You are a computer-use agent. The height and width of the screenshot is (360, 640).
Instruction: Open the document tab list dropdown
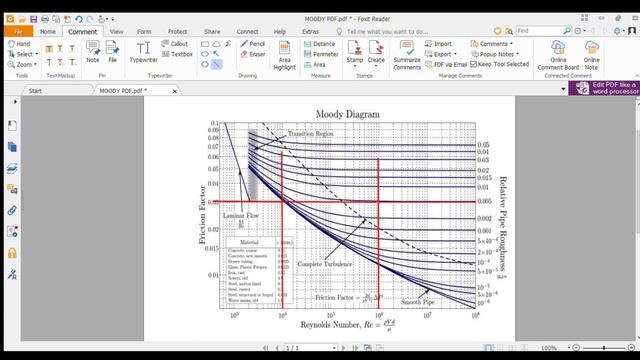coord(563,89)
